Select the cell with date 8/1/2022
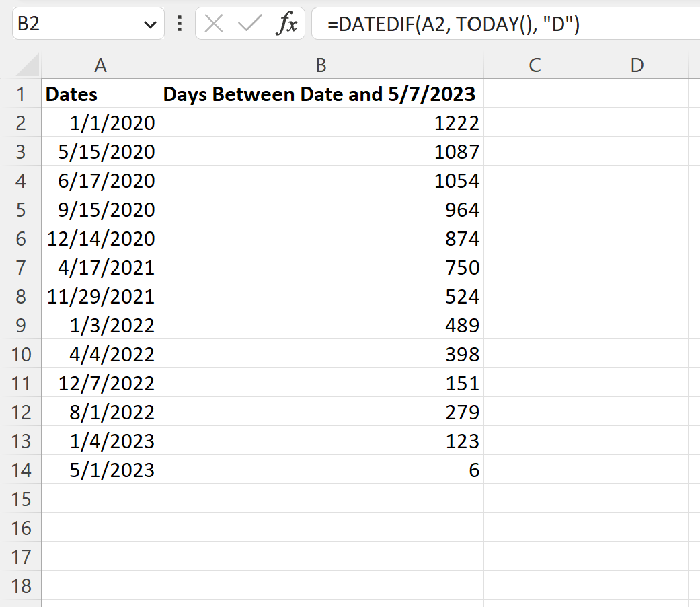The height and width of the screenshot is (607, 700). point(100,412)
